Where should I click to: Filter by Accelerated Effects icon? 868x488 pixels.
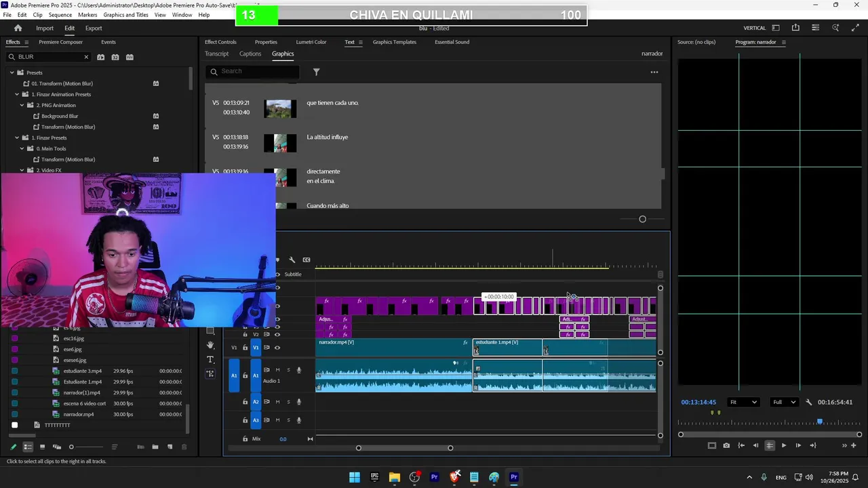[x=100, y=57]
